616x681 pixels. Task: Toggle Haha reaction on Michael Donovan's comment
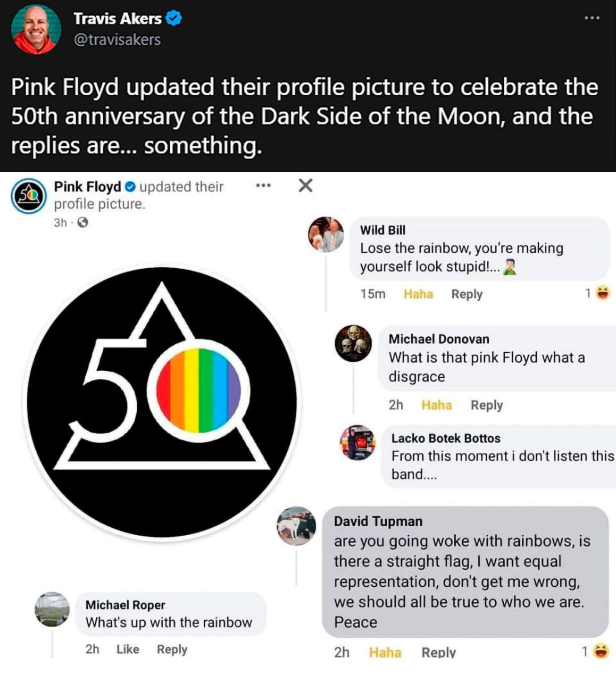pos(436,405)
